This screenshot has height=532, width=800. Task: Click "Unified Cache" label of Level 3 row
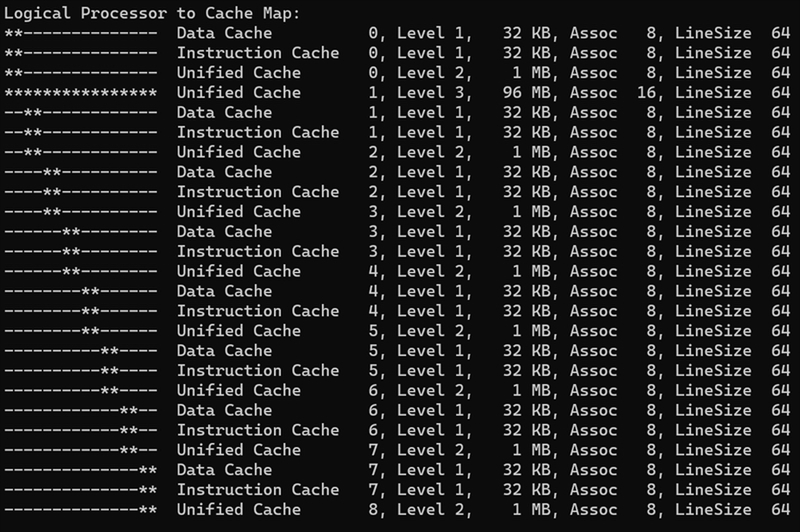[238, 92]
